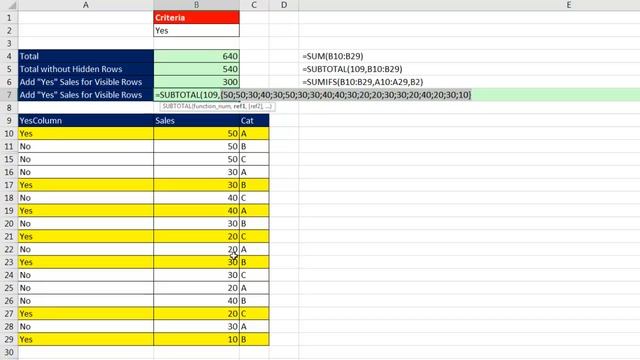
Task: Select criteria cell containing Yes in row 2
Action: coord(196,31)
